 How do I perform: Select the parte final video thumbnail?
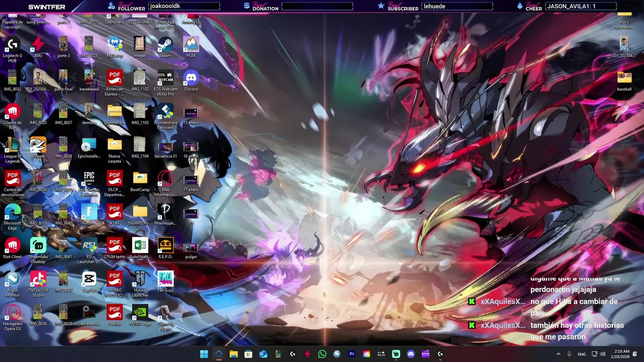pyautogui.click(x=63, y=81)
